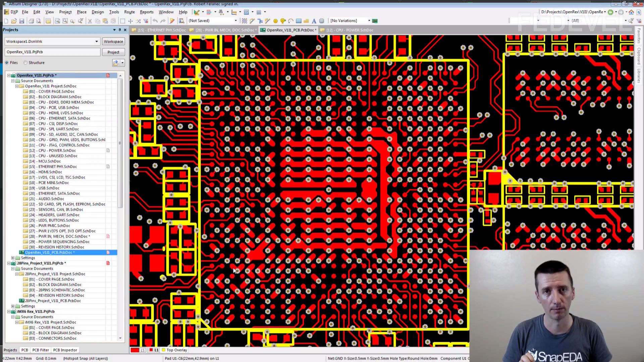Open the No Variations dropdown
This screenshot has width=644, height=362.
[x=369, y=21]
